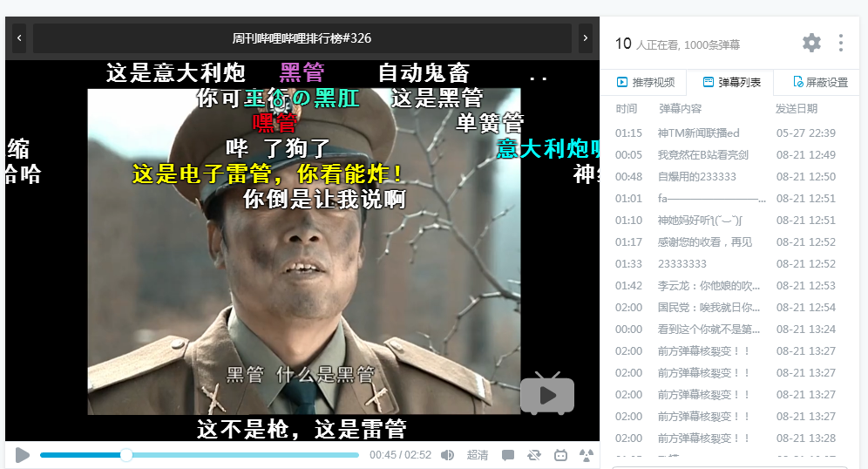Select danmaku row 国民党：唉我就日你...
Image resolution: width=868 pixels, height=469 pixels.
(x=725, y=308)
